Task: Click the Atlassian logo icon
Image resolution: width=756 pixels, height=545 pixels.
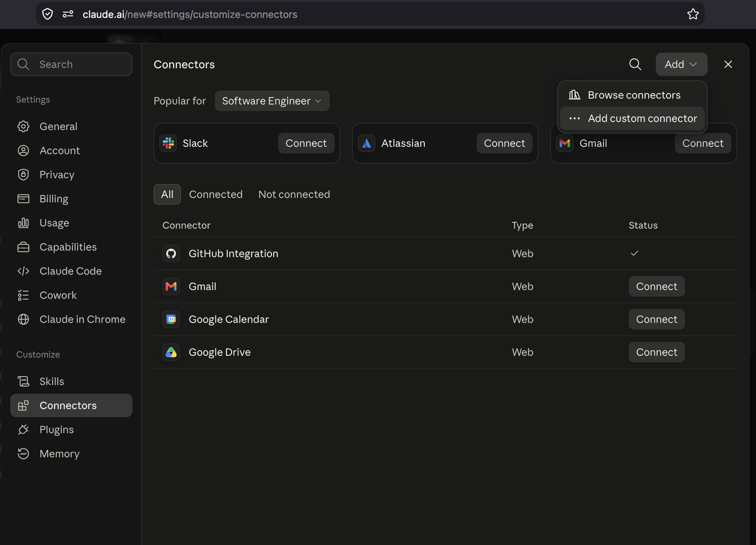Action: 367,143
